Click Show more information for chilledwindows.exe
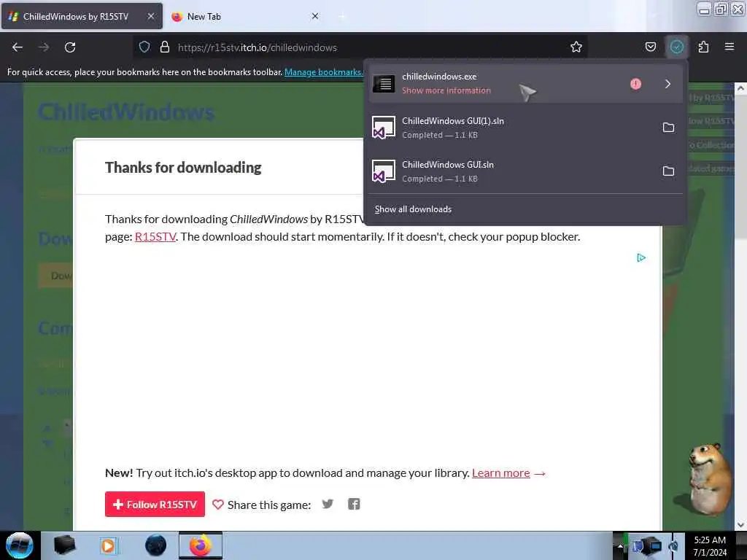Screen dimensions: 747x560 pos(446,90)
